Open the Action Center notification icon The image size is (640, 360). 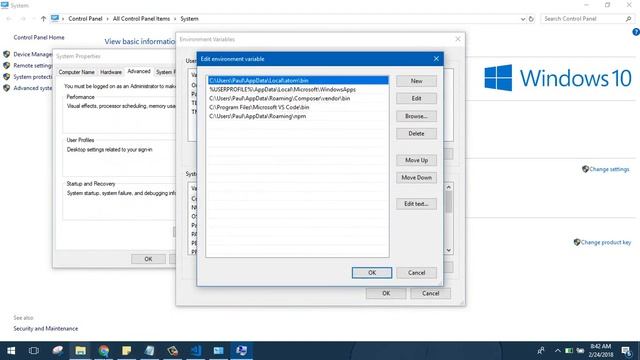pos(626,351)
